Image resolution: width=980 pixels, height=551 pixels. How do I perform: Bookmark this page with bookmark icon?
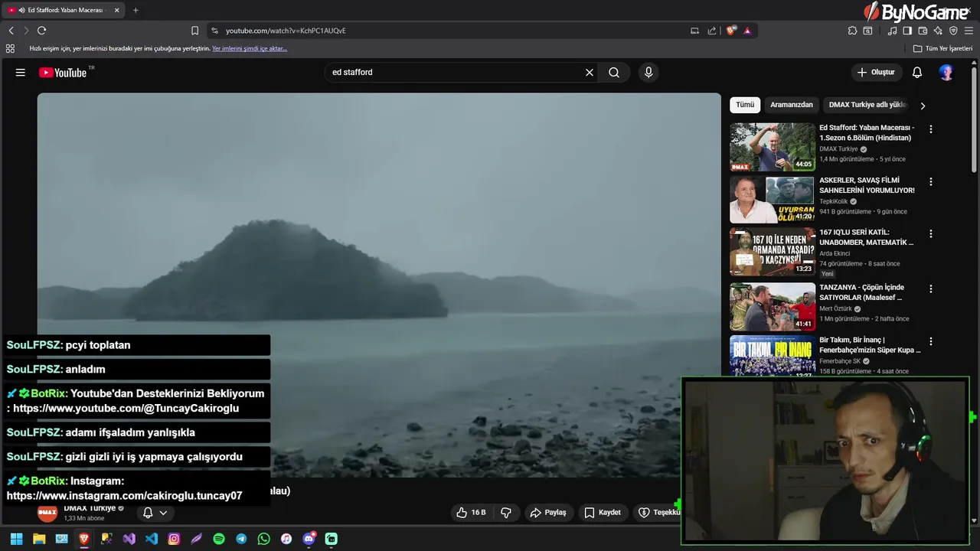pos(194,31)
